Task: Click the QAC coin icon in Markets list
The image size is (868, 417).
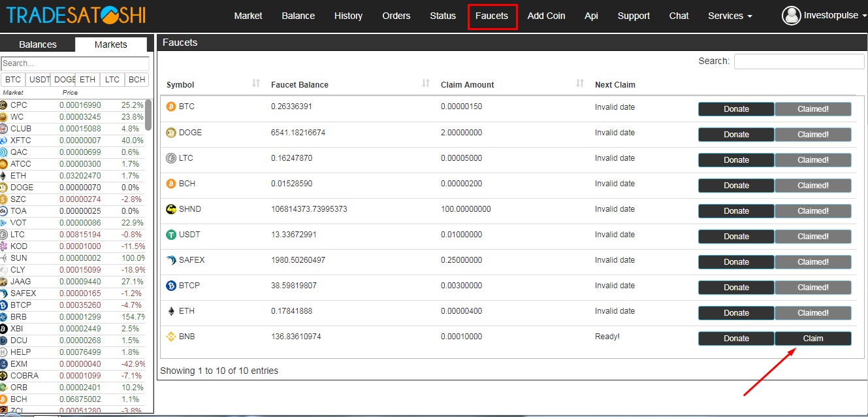Action: 4,152
